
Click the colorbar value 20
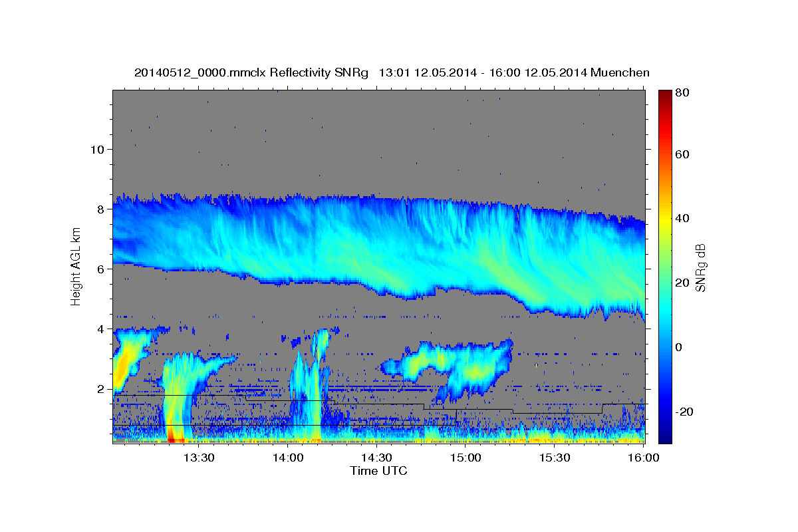tap(682, 283)
